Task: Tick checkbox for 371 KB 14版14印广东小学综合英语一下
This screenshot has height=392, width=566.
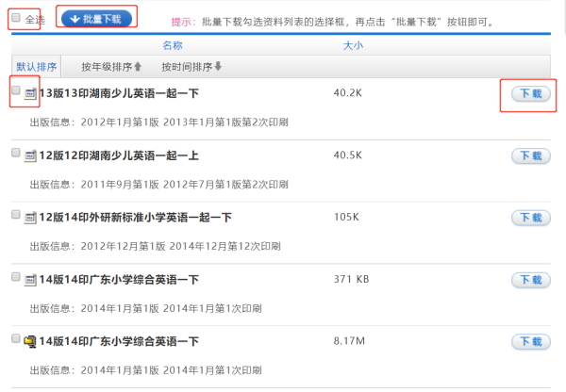Action: click(x=16, y=277)
